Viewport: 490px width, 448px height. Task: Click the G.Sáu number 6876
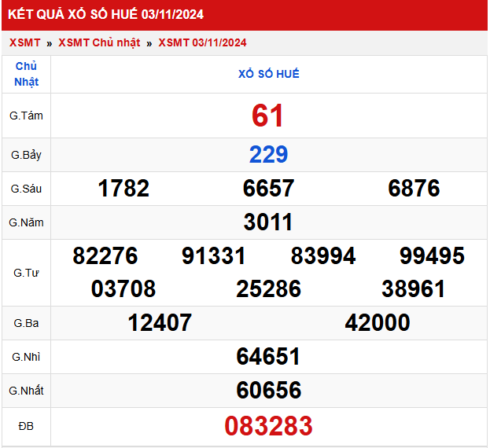(x=414, y=189)
